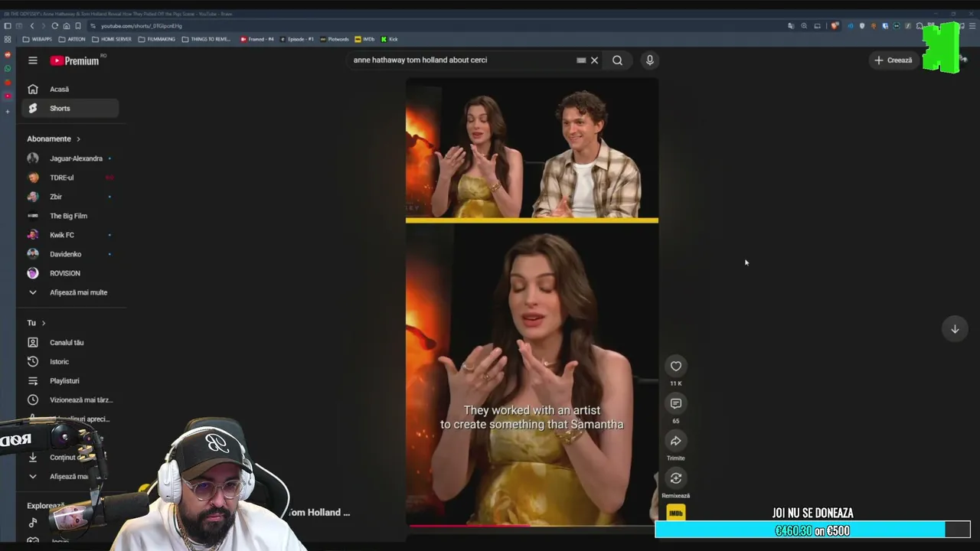Open the Plotwords bookmark
Viewport: 980px width, 551px height.
click(x=335, y=39)
